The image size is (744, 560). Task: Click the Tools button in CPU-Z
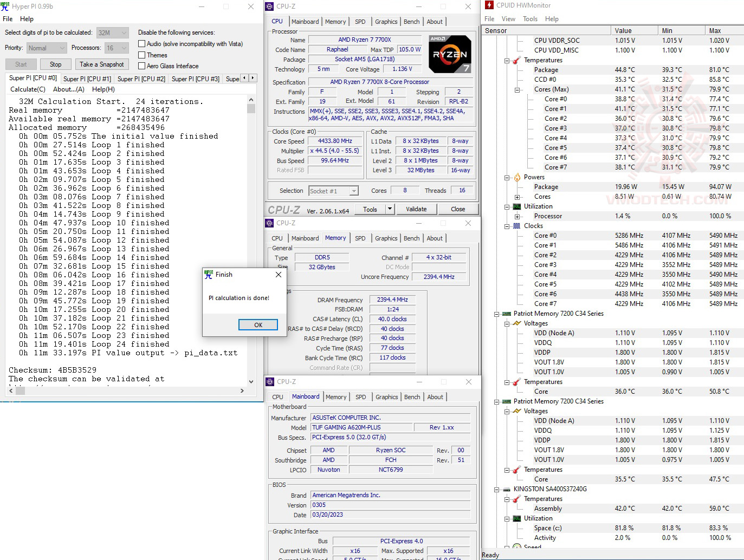click(x=370, y=209)
